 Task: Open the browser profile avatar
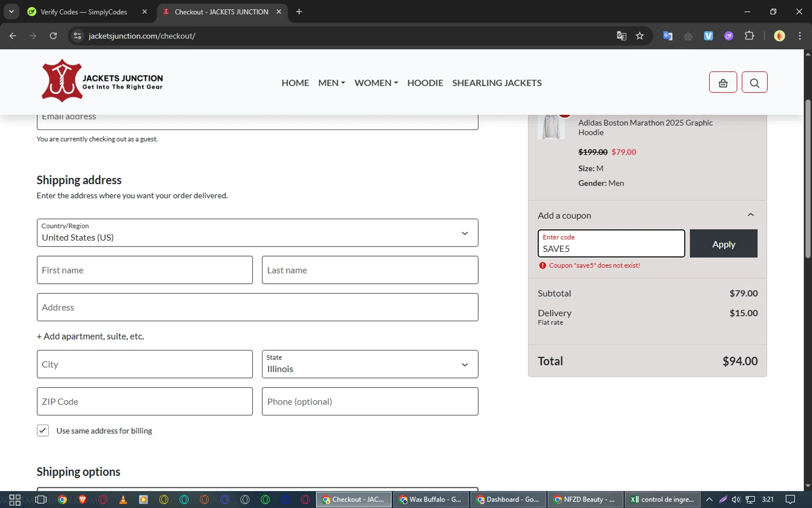780,36
